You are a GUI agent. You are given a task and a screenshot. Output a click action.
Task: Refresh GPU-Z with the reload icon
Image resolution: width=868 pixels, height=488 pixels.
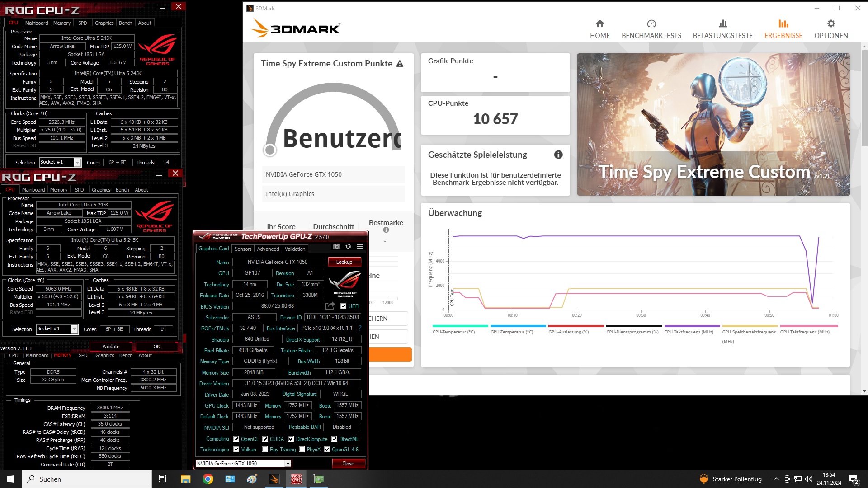click(x=348, y=246)
